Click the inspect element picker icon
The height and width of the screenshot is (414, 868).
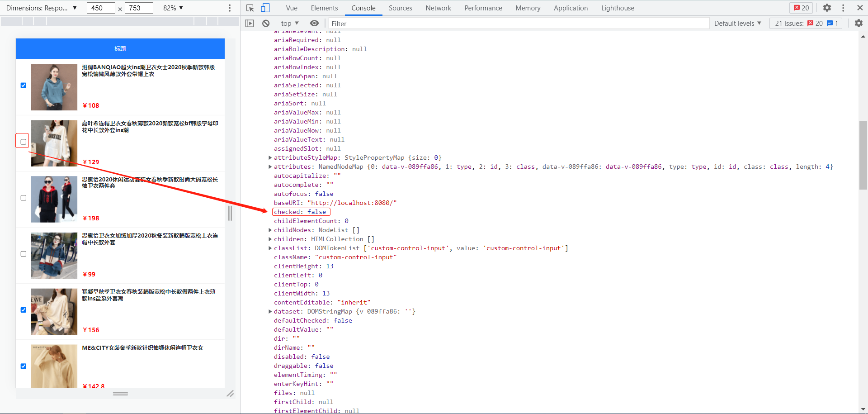coord(250,8)
